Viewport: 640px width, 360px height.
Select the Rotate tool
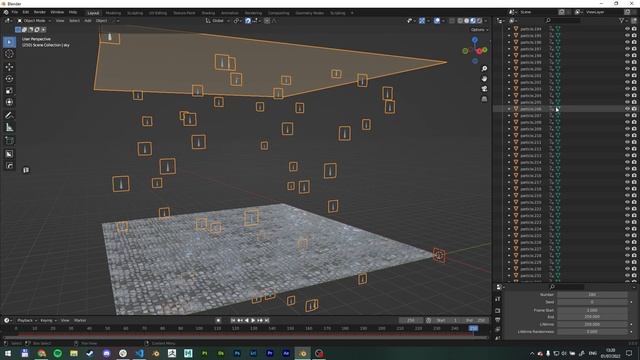(x=9, y=79)
